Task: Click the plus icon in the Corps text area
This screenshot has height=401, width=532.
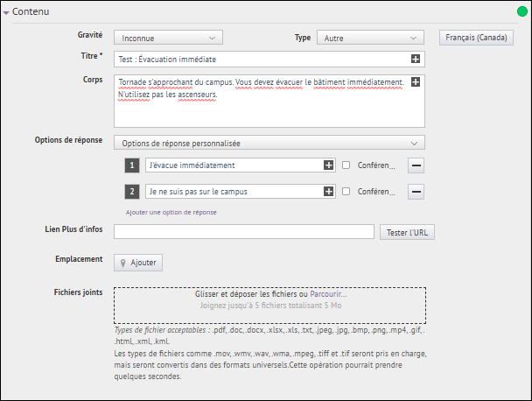Action: pos(416,82)
